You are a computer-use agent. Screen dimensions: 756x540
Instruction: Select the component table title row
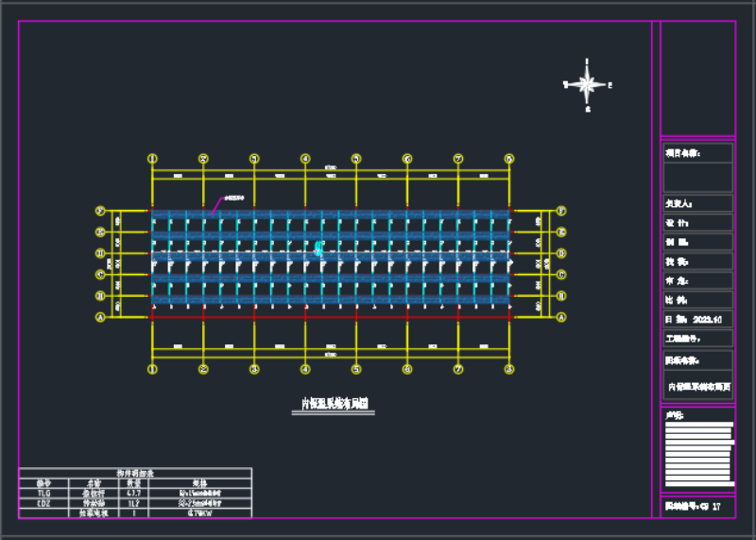click(135, 473)
